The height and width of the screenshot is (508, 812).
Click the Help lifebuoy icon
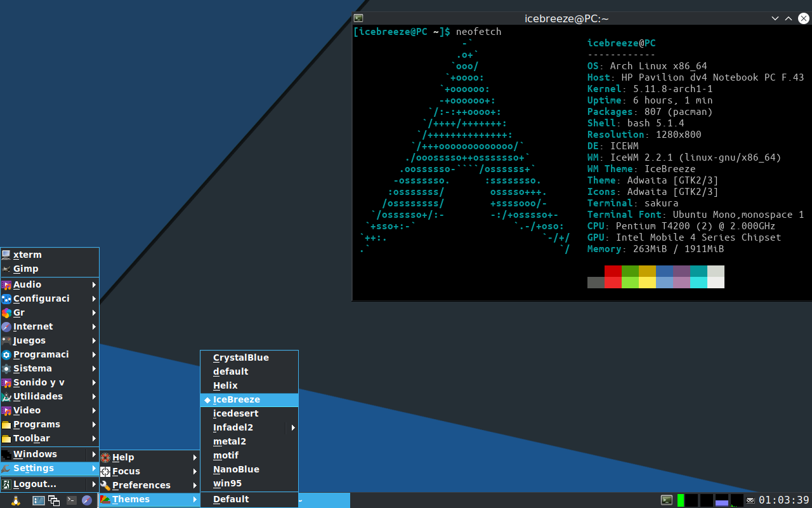pyautogui.click(x=105, y=457)
